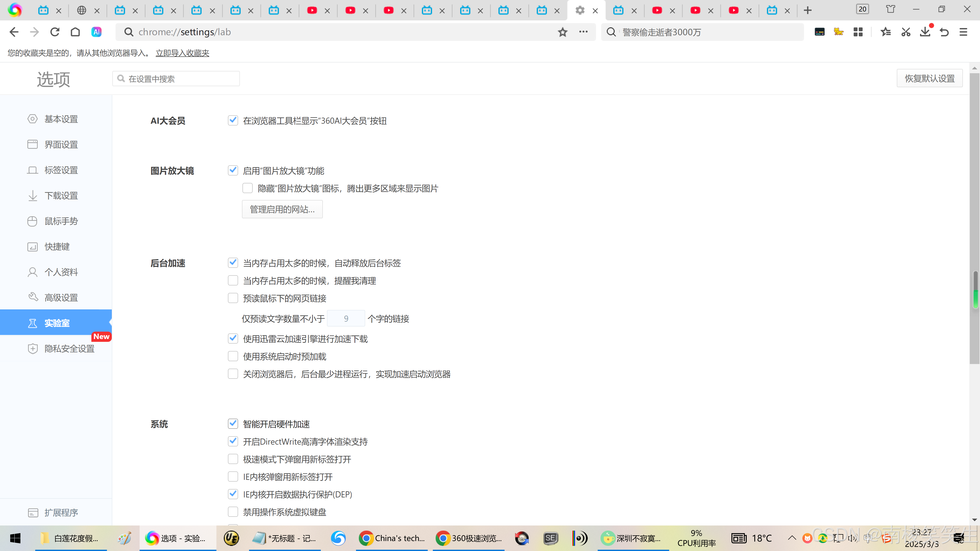Enable 预读鼠标下的网页链接 checkbox
This screenshot has width=980, height=551.
coord(233,298)
